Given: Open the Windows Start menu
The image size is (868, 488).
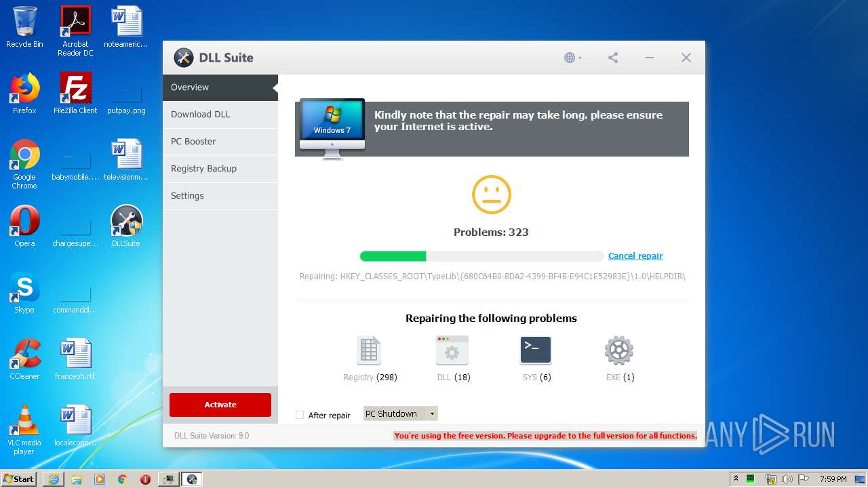Looking at the screenshot, I should click(x=19, y=479).
